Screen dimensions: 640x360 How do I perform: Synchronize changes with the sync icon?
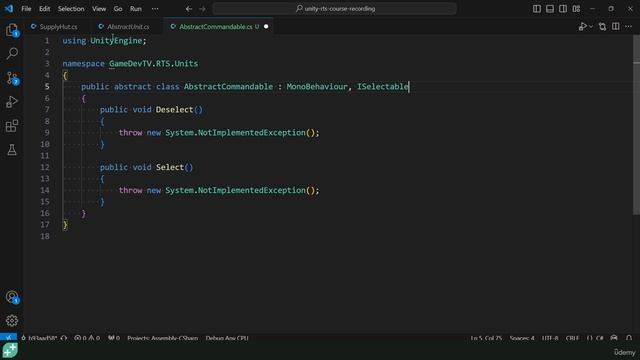tap(64, 338)
